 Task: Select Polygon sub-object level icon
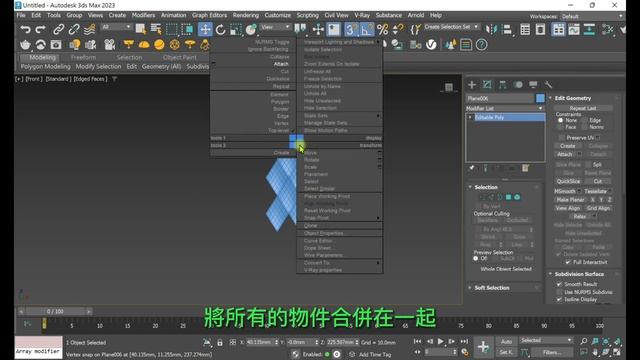[509, 197]
